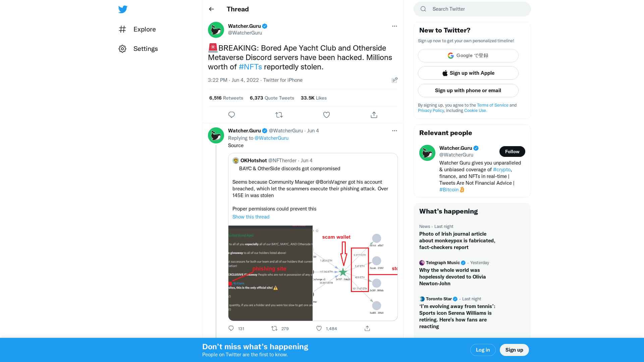The height and width of the screenshot is (362, 644).
Task: Like the breaking news tweet
Action: click(x=326, y=115)
